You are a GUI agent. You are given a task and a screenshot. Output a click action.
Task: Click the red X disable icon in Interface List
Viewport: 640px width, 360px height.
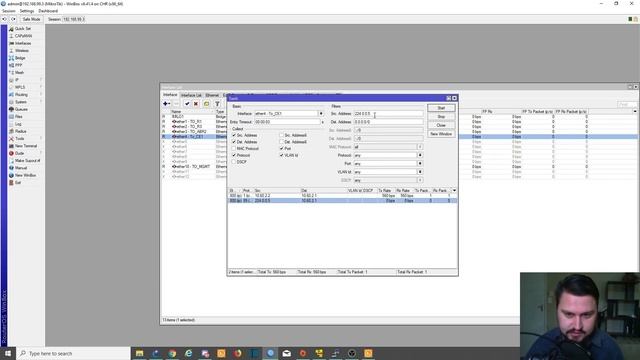(196, 104)
